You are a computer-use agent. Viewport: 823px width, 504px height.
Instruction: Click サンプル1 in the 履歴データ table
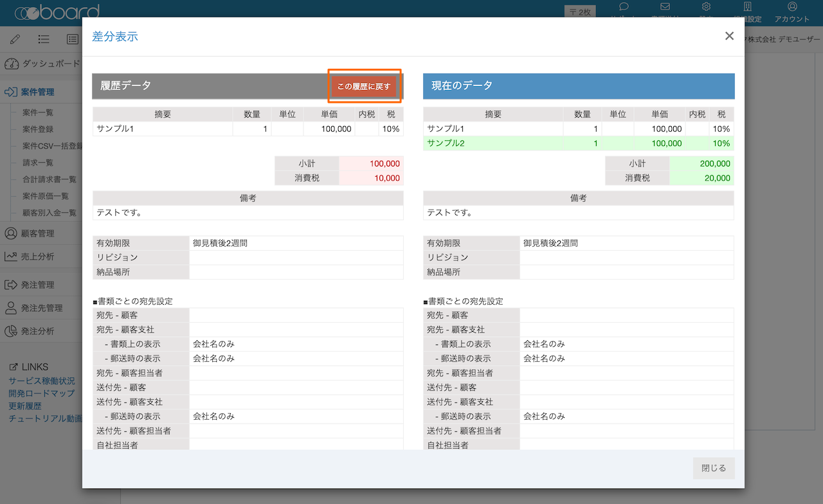115,129
